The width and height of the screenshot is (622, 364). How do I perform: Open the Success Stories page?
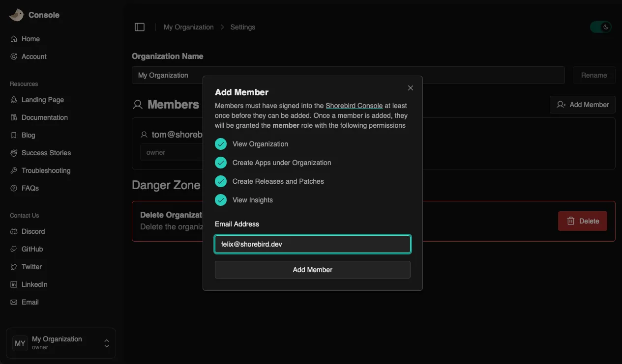(x=45, y=153)
